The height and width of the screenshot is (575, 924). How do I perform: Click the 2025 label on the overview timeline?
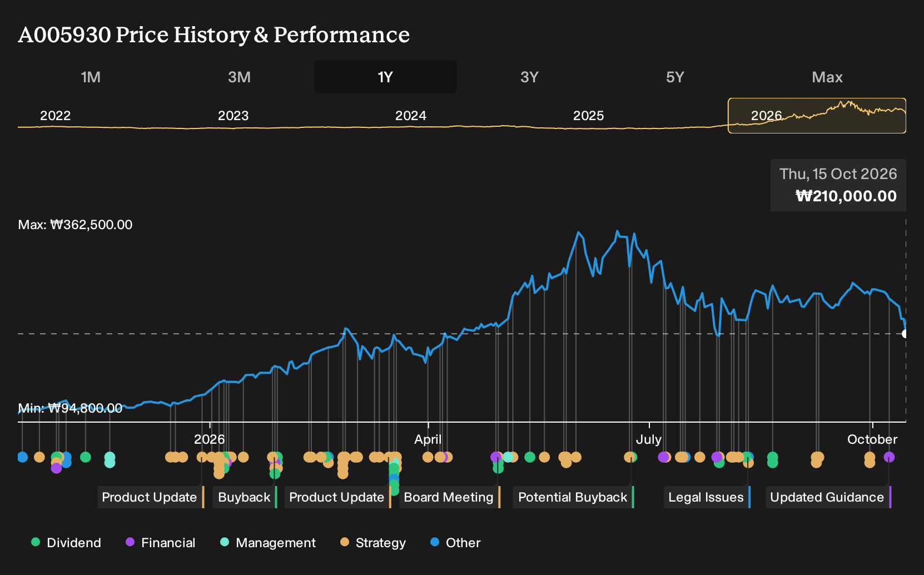(588, 116)
